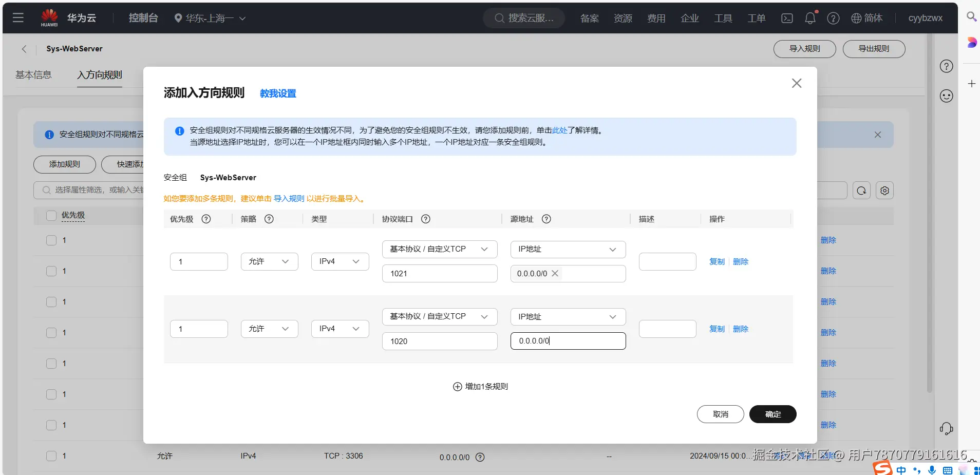Open the 允许 policy dropdown in second rule

[x=269, y=329]
